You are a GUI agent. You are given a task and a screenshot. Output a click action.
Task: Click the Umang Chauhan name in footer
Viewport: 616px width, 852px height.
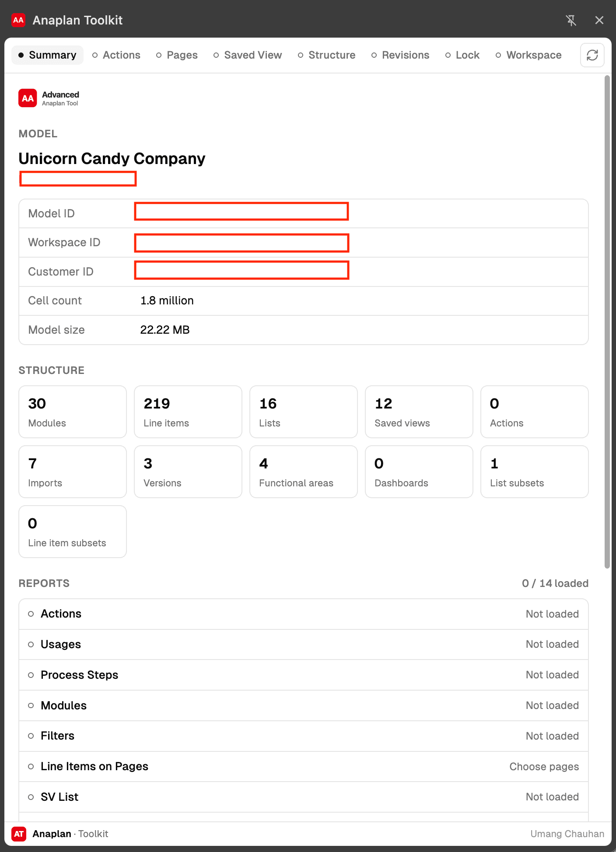point(567,834)
